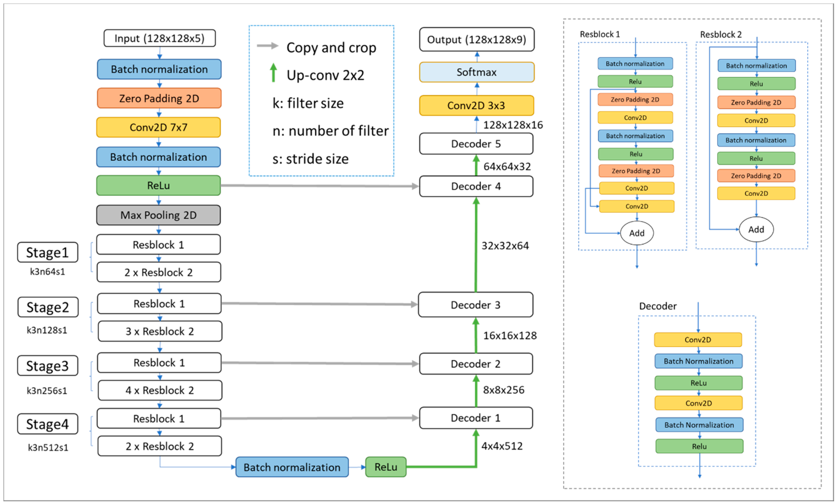Click the orange Zero Padding 2D encoder block
The image size is (837, 504).
pos(159,98)
